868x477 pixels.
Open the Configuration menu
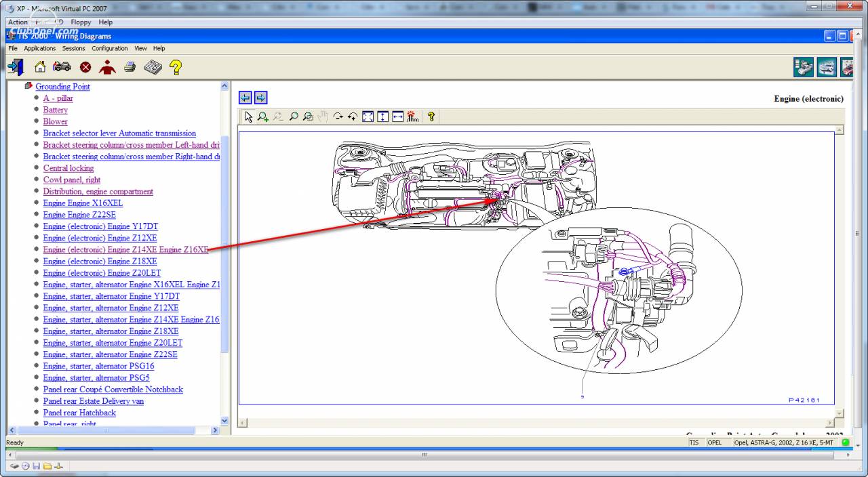110,48
